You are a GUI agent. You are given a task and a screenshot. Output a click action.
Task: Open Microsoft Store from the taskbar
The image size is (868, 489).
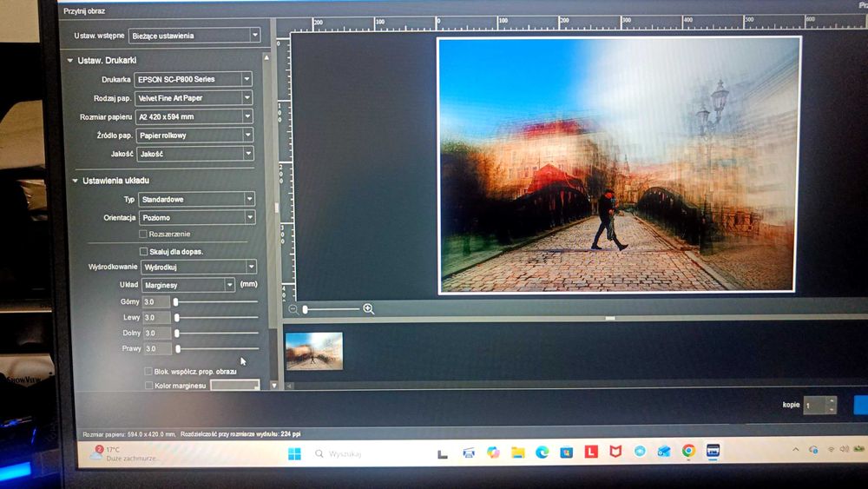[x=566, y=453]
